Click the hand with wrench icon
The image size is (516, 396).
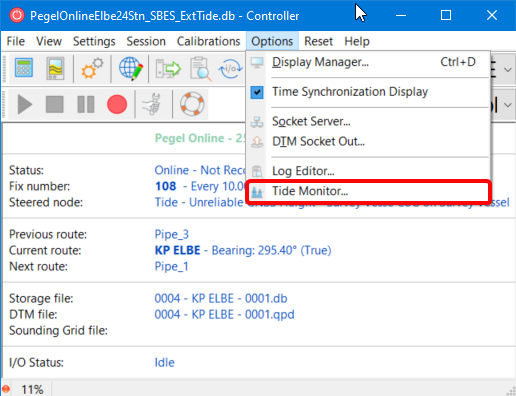coord(152,104)
